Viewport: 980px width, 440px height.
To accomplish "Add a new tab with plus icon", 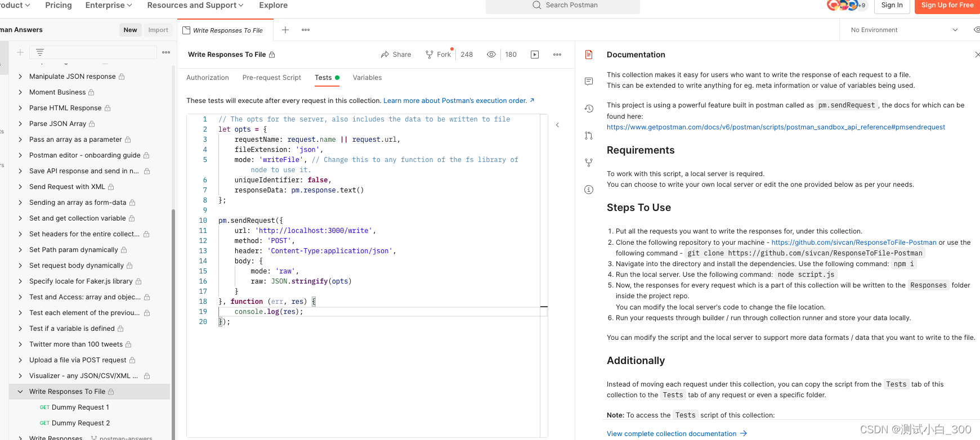I will pyautogui.click(x=285, y=30).
